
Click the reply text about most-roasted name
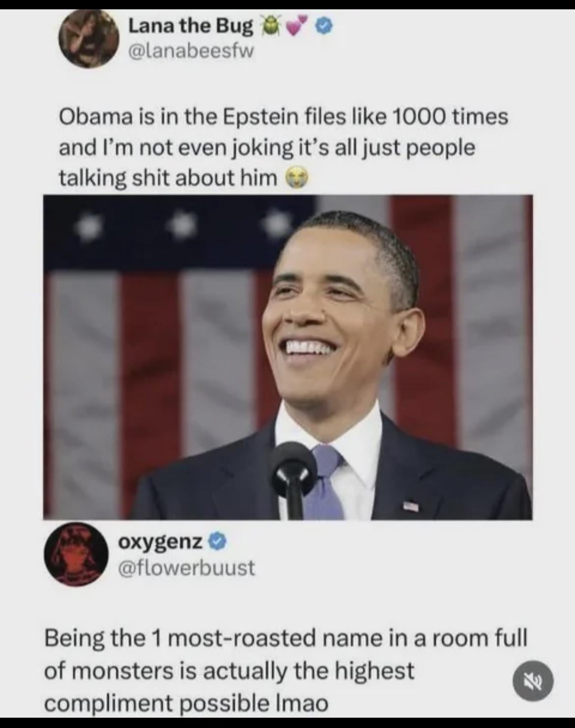pos(286,670)
